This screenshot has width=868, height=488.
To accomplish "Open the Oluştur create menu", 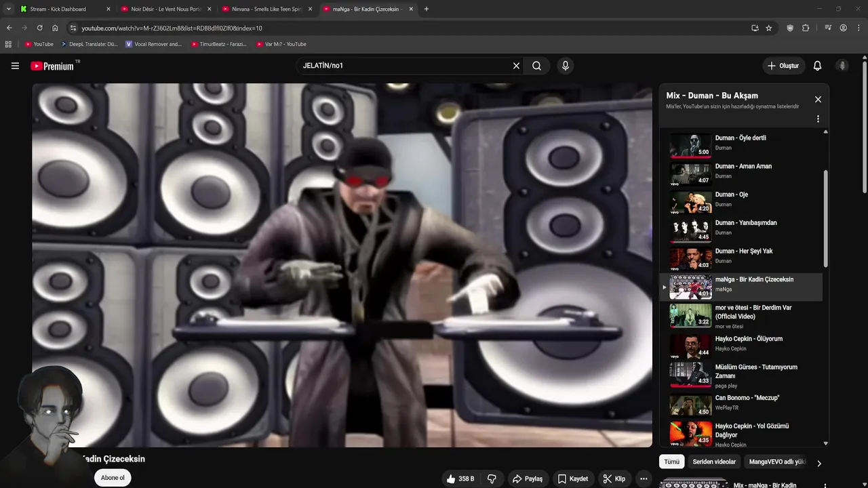I will click(x=783, y=66).
